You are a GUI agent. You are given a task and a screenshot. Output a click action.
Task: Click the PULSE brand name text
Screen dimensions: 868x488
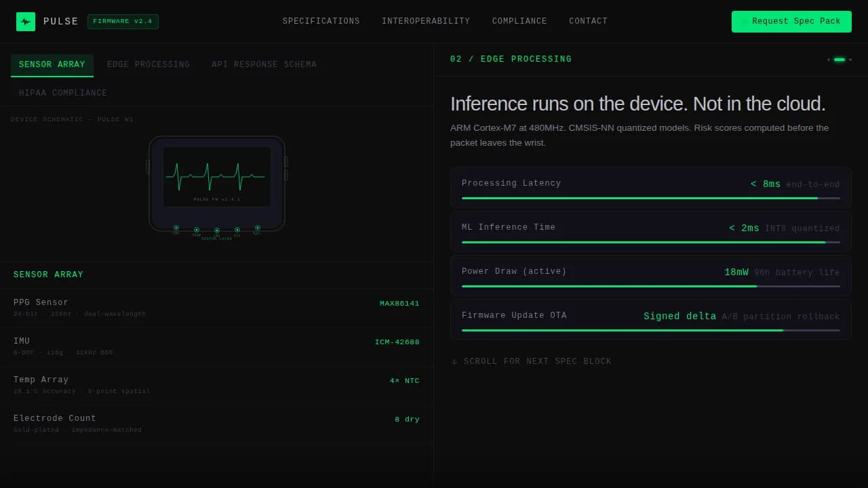click(61, 22)
